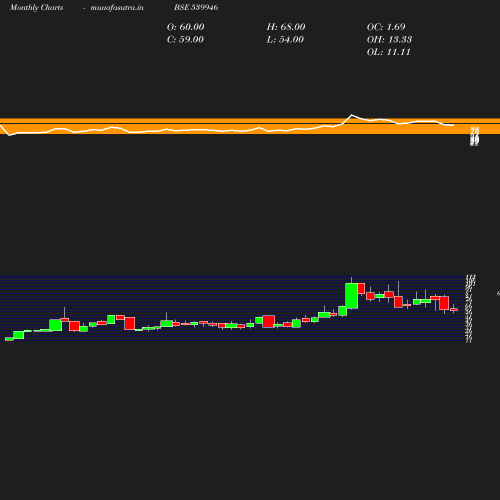Click the close price 'C: 59.00'

185,40
